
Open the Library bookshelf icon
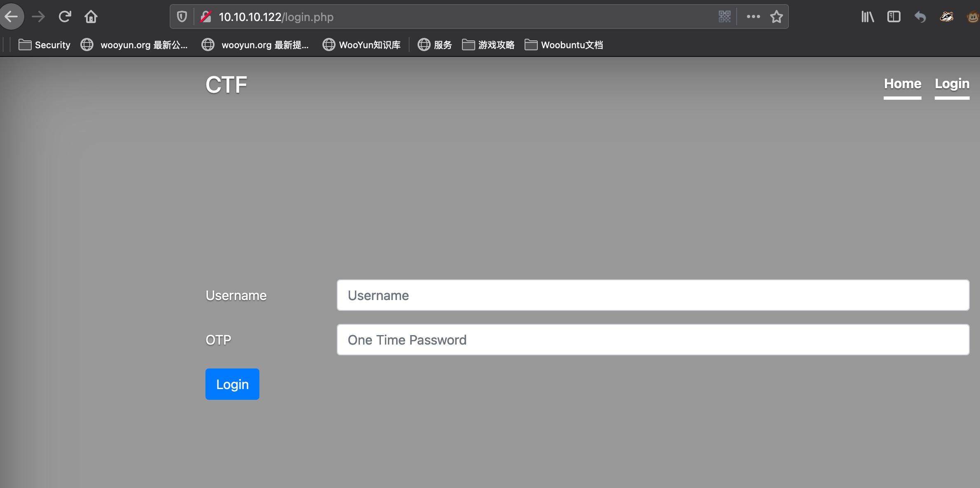tap(867, 16)
